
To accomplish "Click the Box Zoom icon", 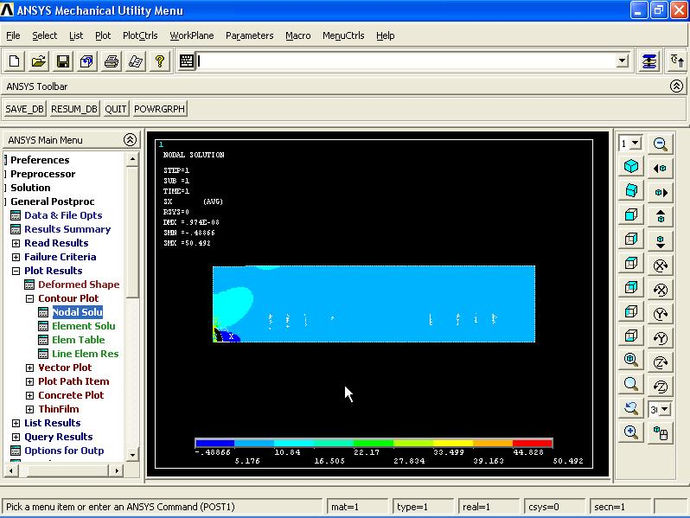I will point(631,383).
